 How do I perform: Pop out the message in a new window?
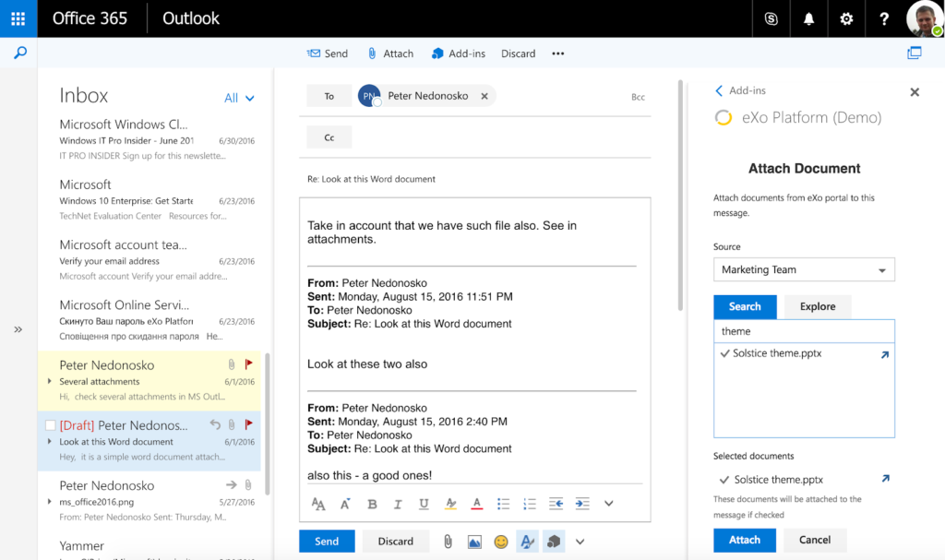coord(915,53)
